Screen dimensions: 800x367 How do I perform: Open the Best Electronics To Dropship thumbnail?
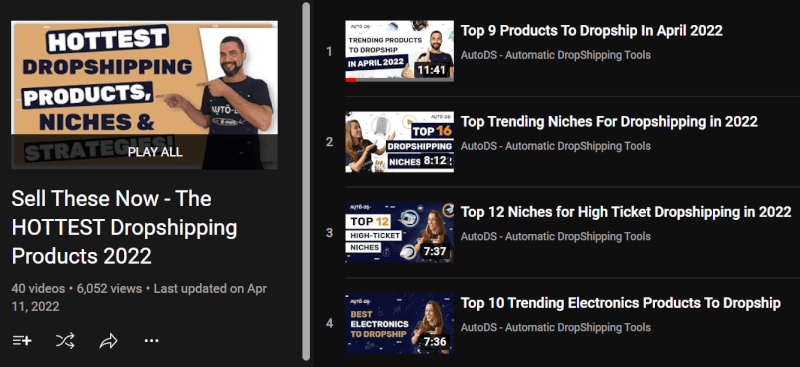[x=399, y=323]
